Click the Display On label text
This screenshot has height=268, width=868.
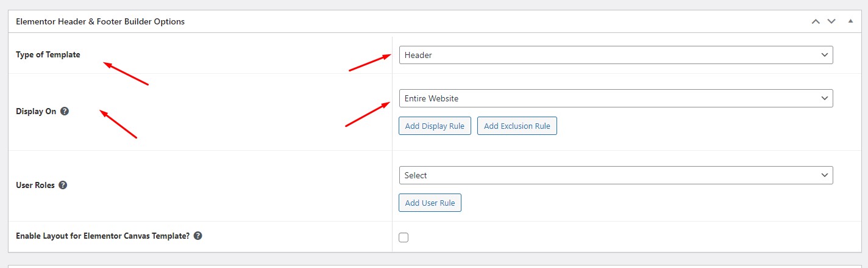tap(36, 112)
